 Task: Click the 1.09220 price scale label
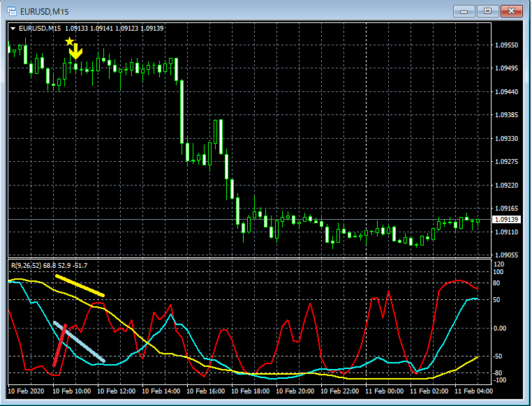pyautogui.click(x=506, y=186)
